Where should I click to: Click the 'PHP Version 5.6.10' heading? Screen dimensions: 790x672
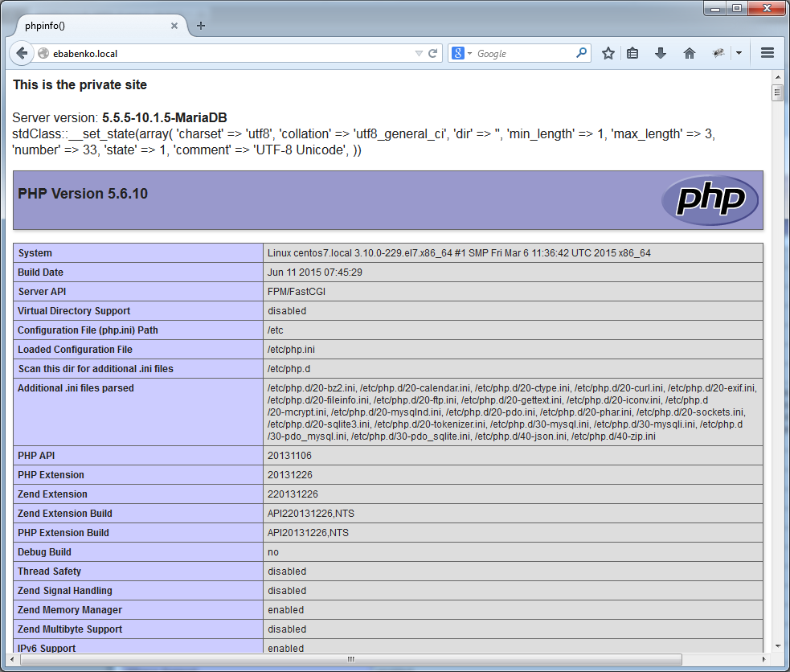pos(83,194)
